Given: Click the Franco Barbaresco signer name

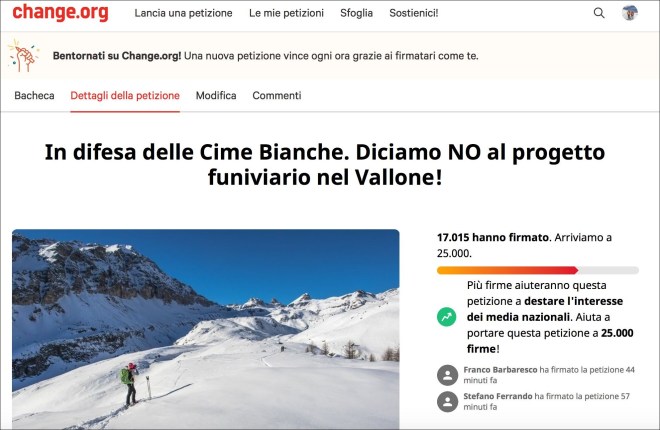Looking at the screenshot, I should click(500, 370).
